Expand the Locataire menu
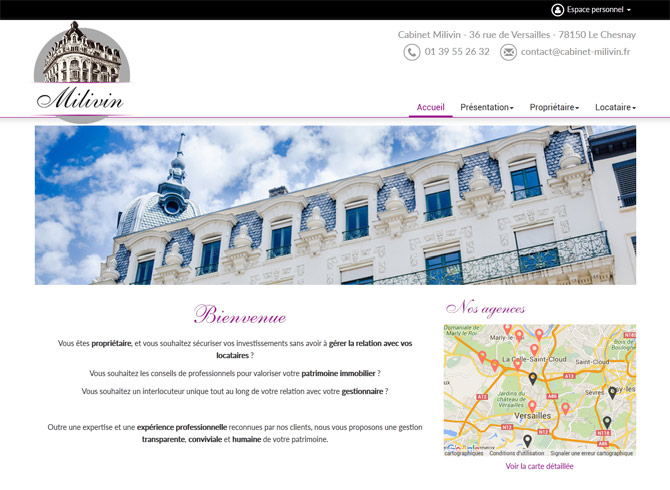Image resolution: width=670 pixels, height=490 pixels. point(615,107)
